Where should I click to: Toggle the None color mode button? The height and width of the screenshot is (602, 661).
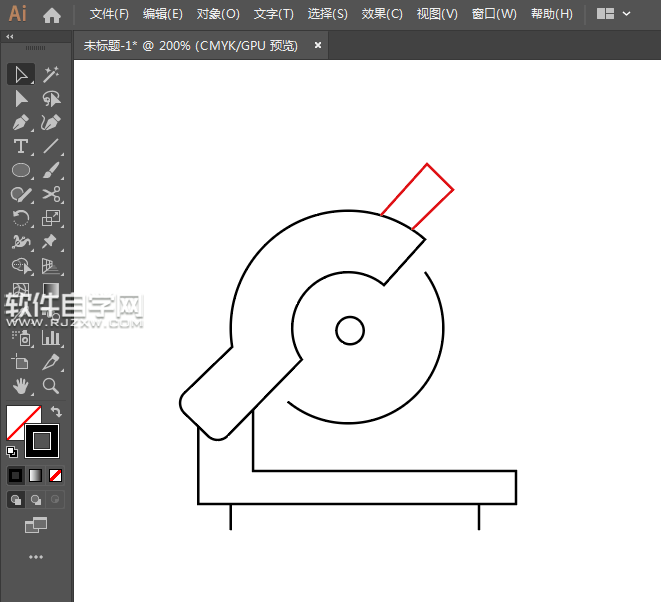[56, 475]
